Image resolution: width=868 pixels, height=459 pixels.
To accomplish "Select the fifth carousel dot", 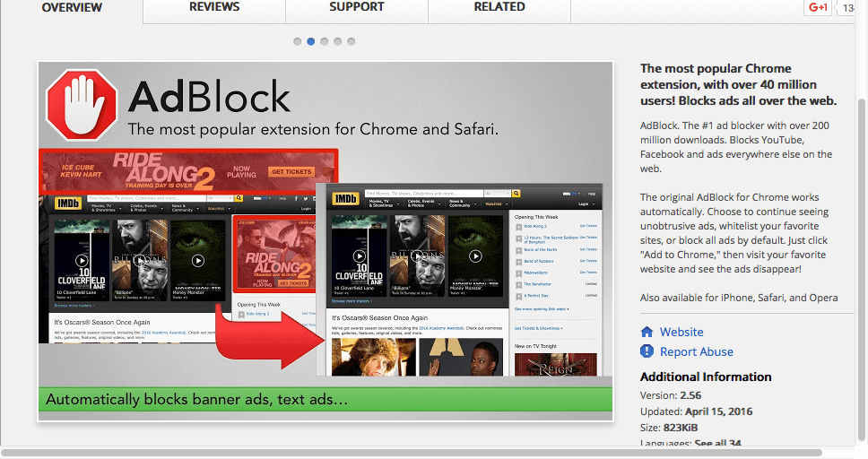I will pyautogui.click(x=351, y=41).
